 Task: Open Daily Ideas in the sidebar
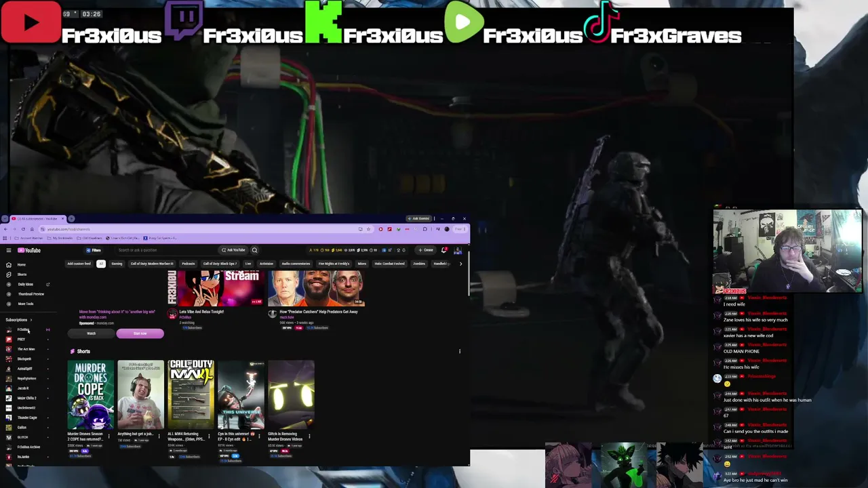coord(25,284)
